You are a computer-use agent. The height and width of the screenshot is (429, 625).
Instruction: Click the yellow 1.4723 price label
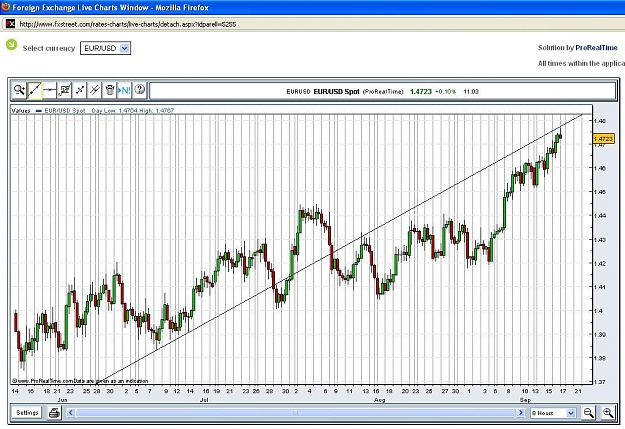603,139
